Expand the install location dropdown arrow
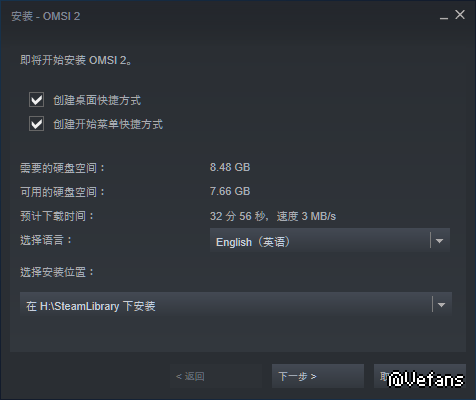The width and height of the screenshot is (476, 400). (441, 305)
